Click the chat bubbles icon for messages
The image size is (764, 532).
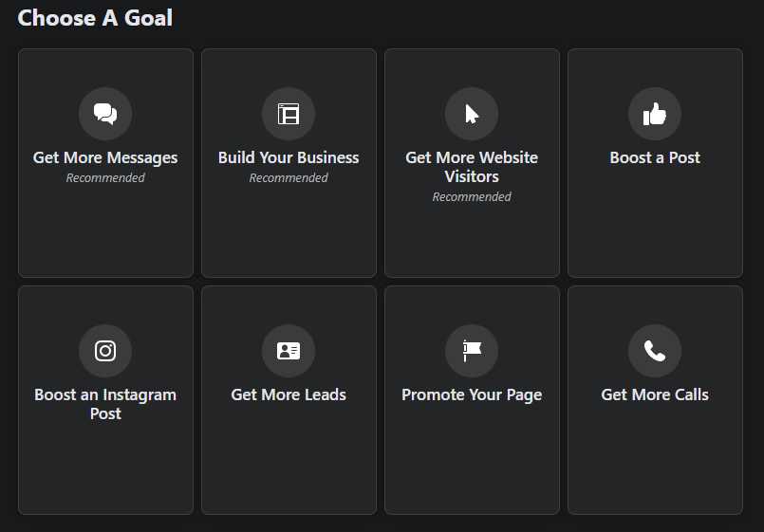pyautogui.click(x=105, y=114)
